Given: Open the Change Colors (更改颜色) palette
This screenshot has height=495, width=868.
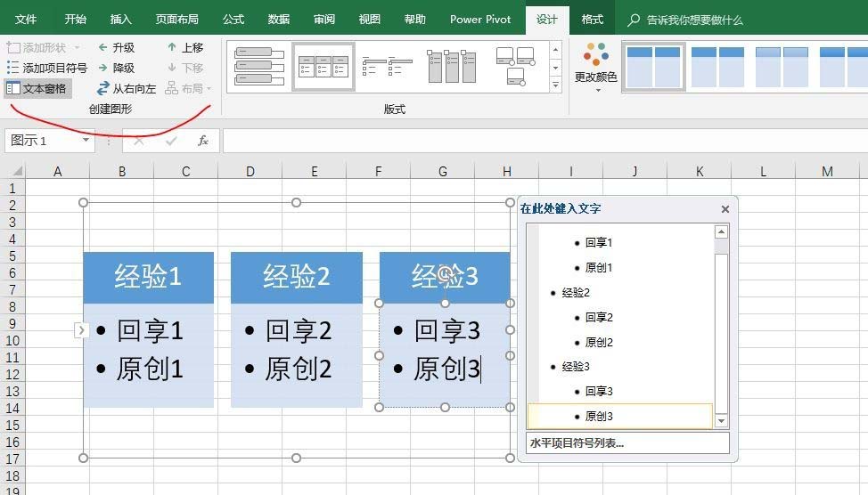Looking at the screenshot, I should click(595, 61).
